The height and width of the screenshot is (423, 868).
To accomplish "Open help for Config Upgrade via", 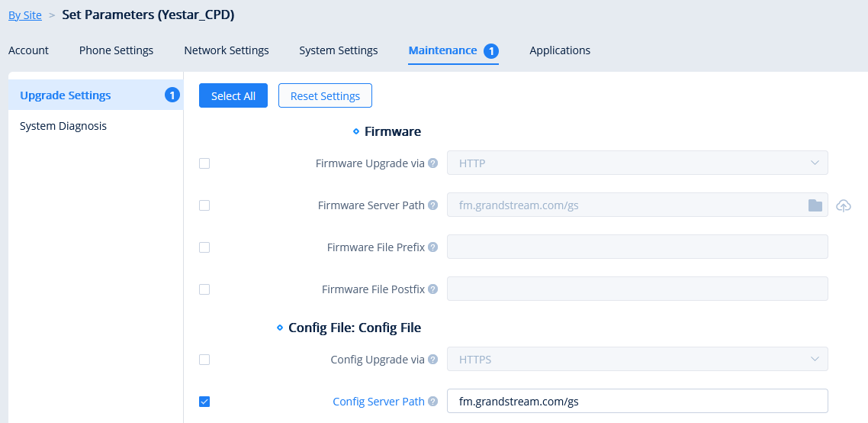I will (433, 360).
